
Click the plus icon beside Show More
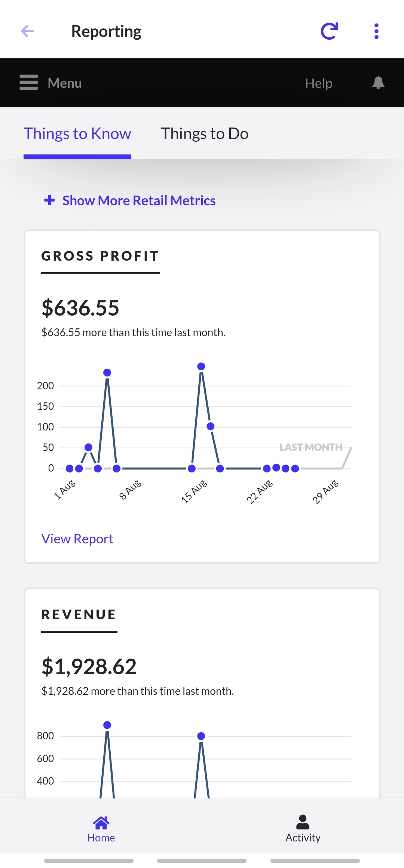49,200
